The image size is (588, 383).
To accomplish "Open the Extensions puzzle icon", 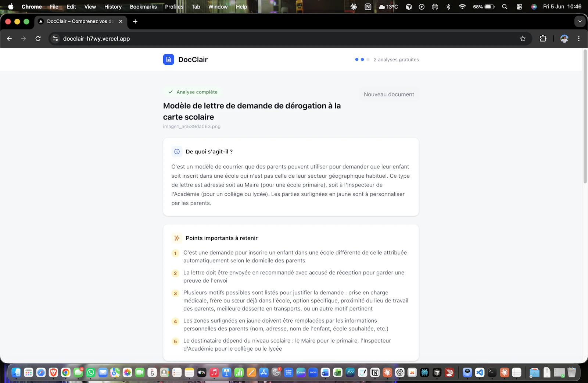I will point(543,39).
